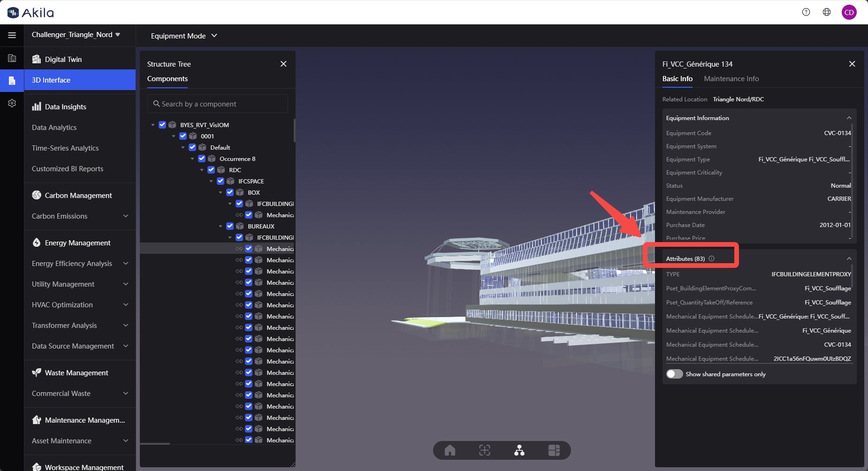The image size is (868, 471).
Task: Open the help icon in header
Action: coord(806,12)
